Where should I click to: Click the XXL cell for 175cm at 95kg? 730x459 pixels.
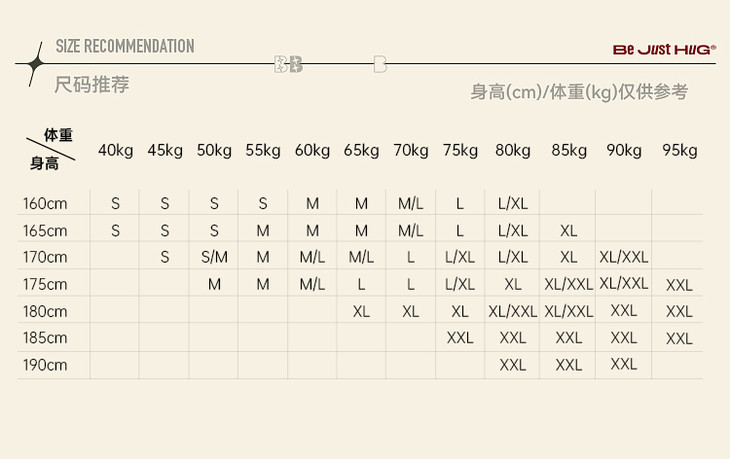[679, 285]
